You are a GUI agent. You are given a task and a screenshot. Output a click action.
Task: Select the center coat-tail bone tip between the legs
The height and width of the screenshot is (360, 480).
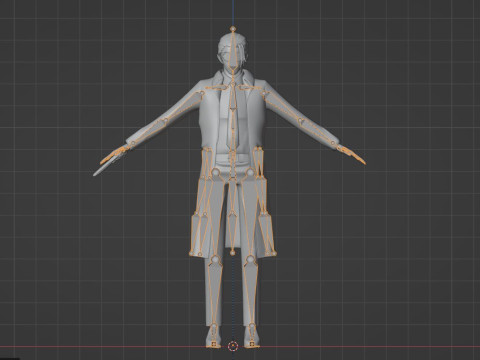[232, 253]
